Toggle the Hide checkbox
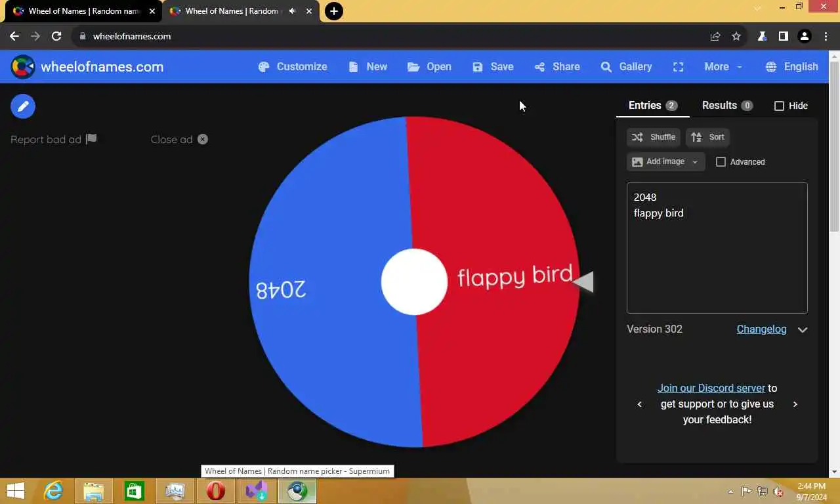This screenshot has width=840, height=504. [x=779, y=106]
